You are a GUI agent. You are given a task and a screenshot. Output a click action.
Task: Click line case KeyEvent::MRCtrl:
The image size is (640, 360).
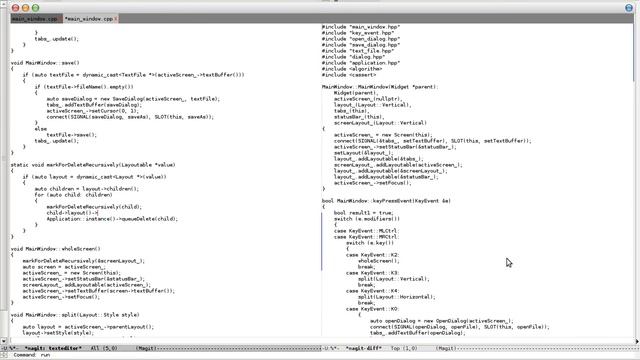(366, 237)
